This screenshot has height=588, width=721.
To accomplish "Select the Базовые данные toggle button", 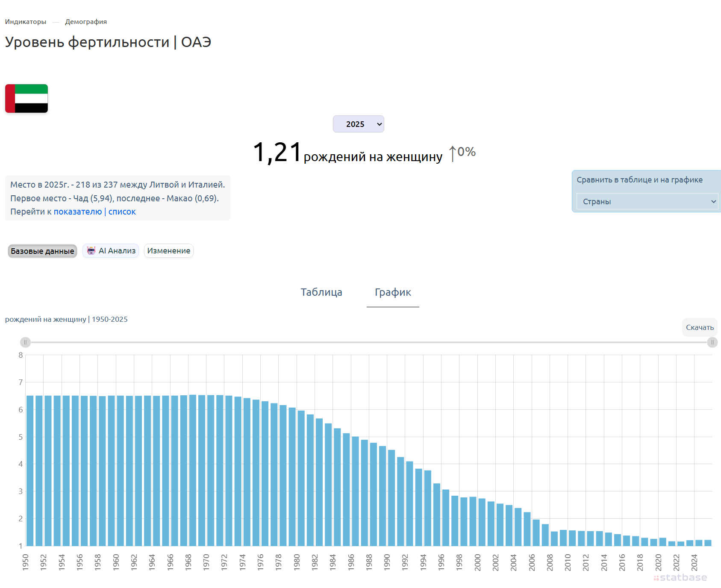I will 42,251.
